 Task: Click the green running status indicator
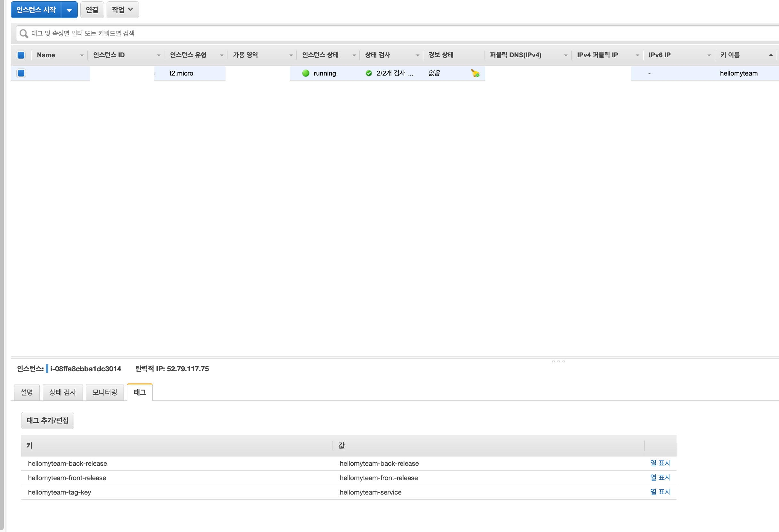[x=305, y=73]
